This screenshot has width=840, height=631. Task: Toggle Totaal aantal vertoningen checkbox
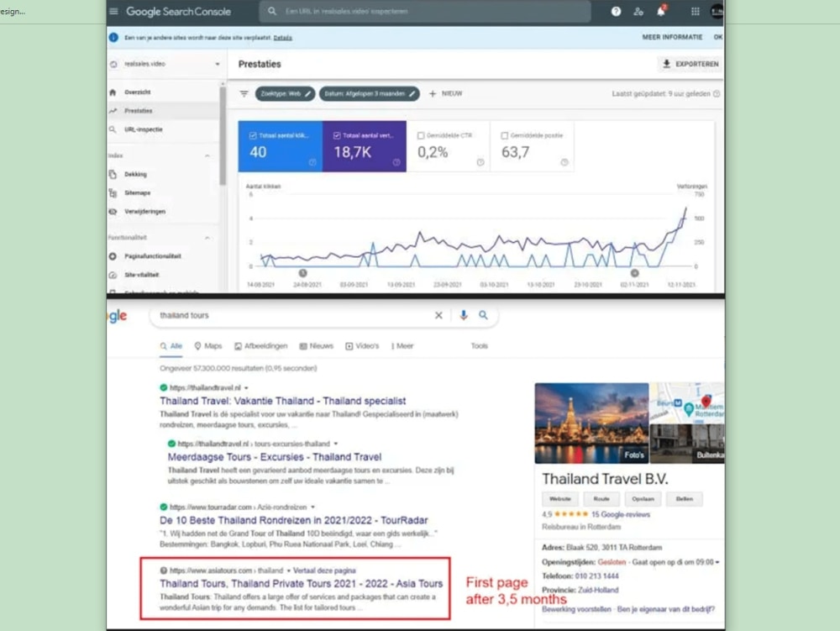pos(337,136)
